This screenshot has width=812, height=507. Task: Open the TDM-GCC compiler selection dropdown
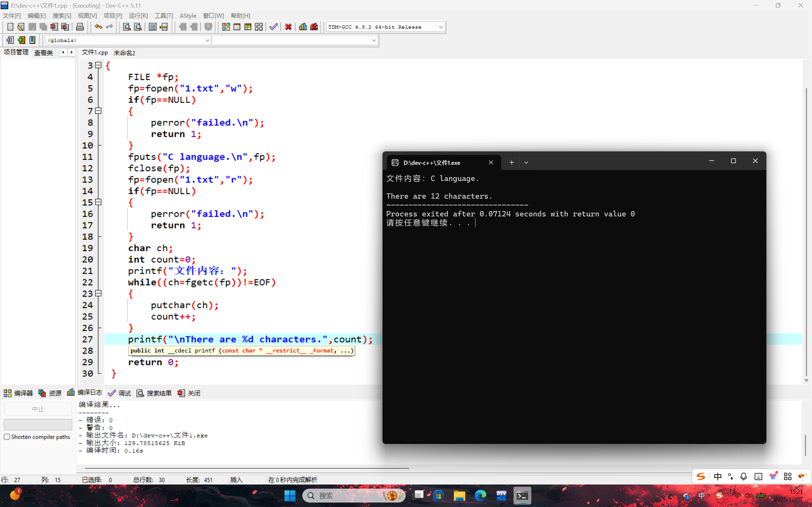pos(441,27)
